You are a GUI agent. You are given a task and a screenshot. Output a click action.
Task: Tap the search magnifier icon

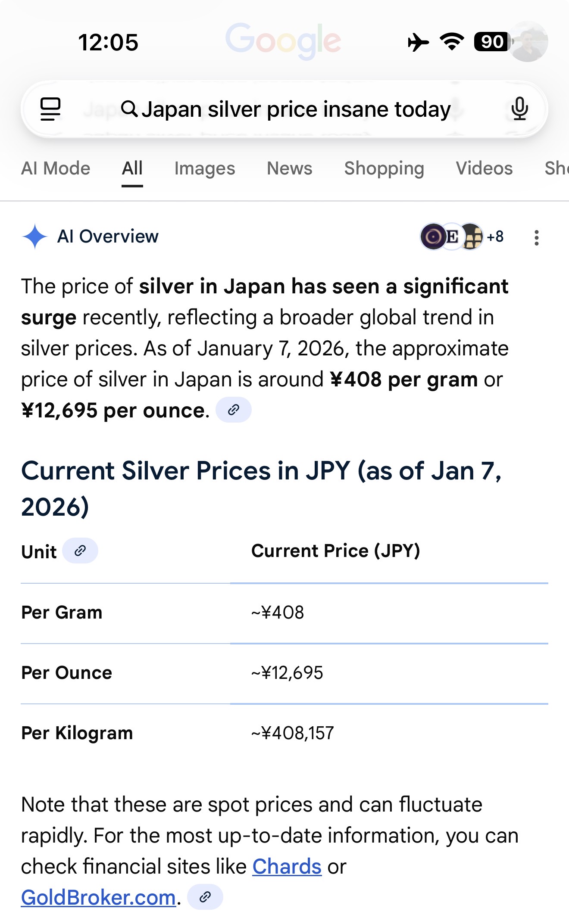(x=129, y=109)
